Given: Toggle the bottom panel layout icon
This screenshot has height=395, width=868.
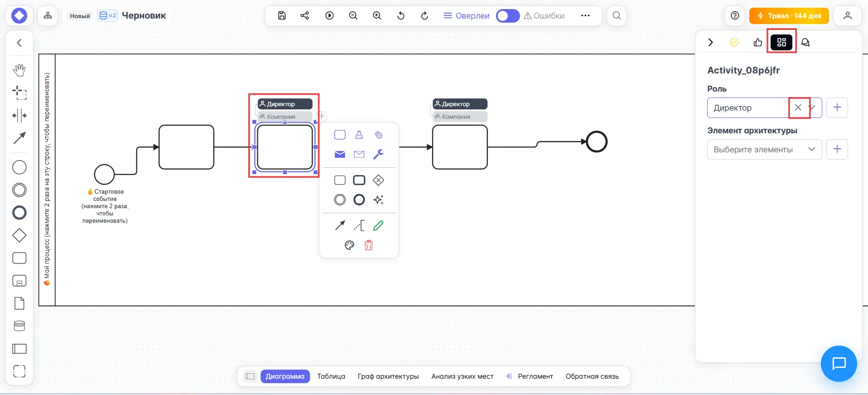Looking at the screenshot, I should 250,376.
